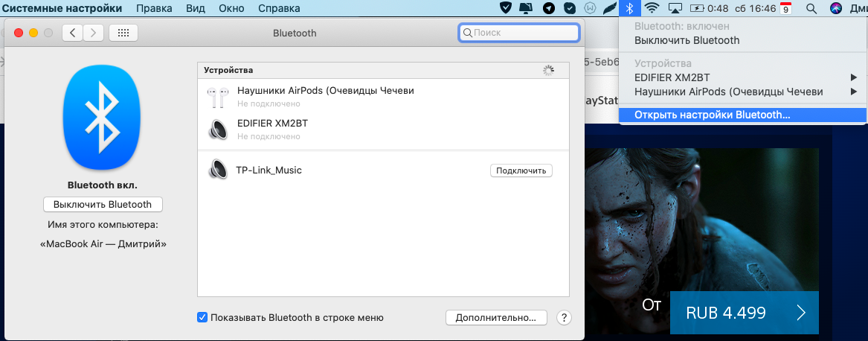This screenshot has height=341, width=868.
Task: Click the feather icon in menu bar
Action: [609, 7]
